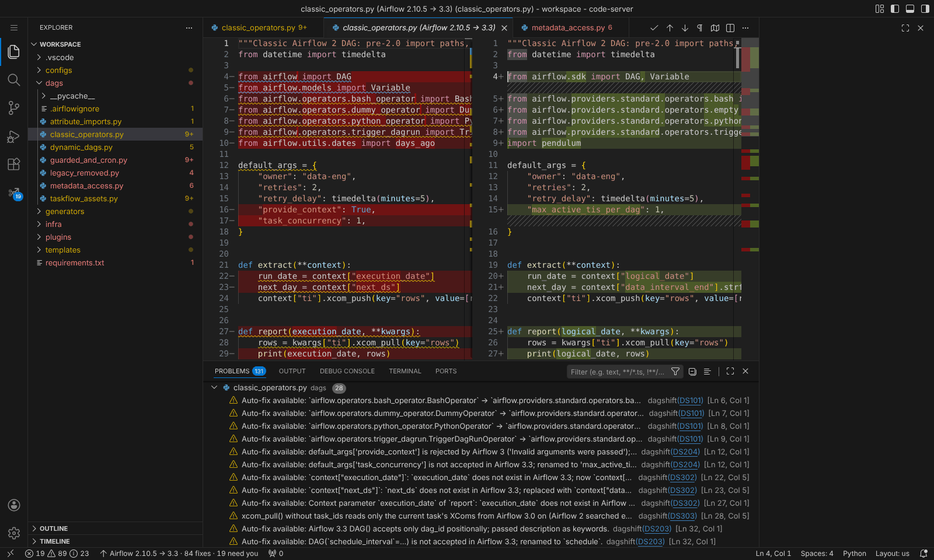This screenshot has width=934, height=560.
Task: Open the Customize Layout icon
Action: 880,9
